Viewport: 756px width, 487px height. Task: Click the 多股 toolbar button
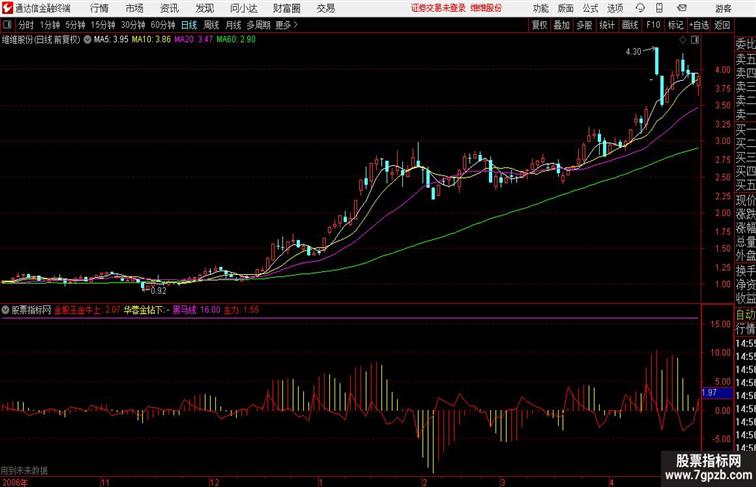pyautogui.click(x=584, y=25)
